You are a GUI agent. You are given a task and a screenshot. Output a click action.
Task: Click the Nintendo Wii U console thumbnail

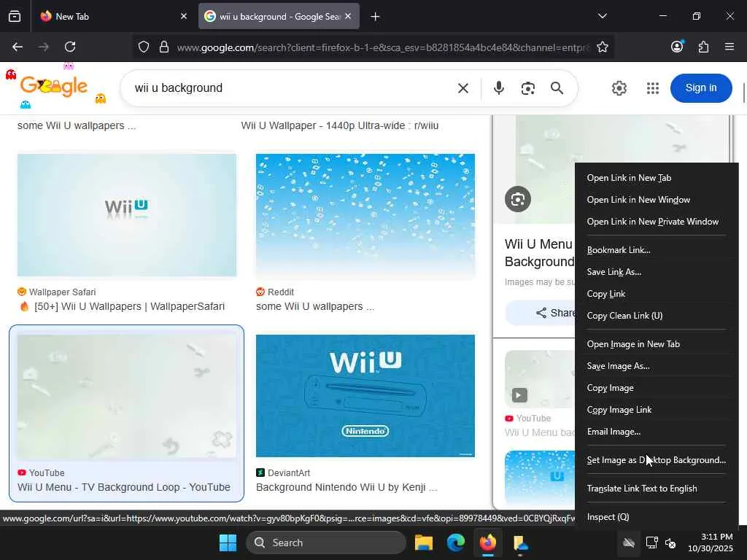(x=365, y=396)
